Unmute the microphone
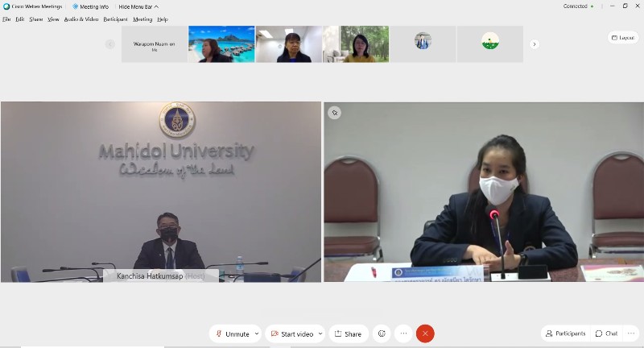644x348 pixels. pos(231,333)
